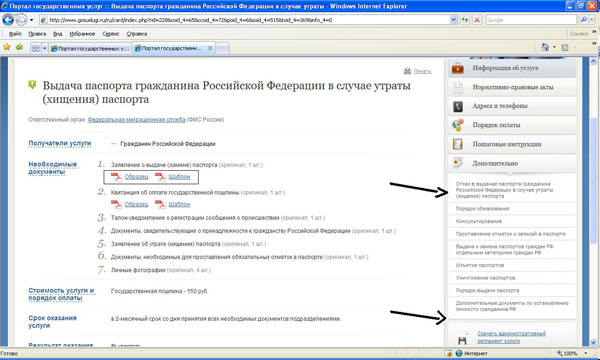
Task: Open the 100% zoom level dropdown
Action: pyautogui.click(x=585, y=353)
